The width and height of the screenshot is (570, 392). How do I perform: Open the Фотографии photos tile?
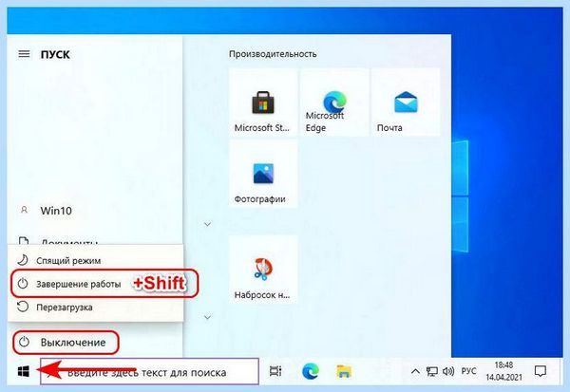click(263, 174)
